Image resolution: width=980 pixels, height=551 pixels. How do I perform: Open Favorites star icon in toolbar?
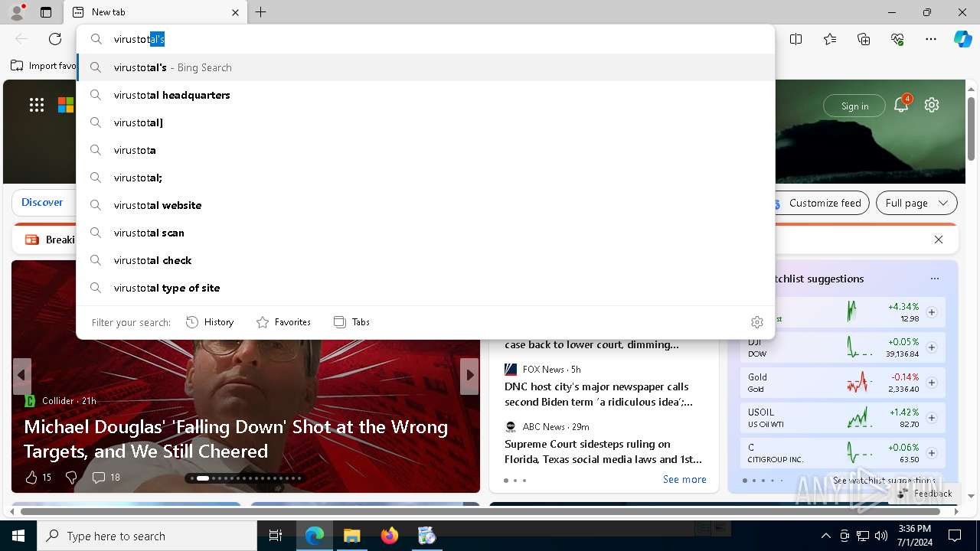pos(830,39)
